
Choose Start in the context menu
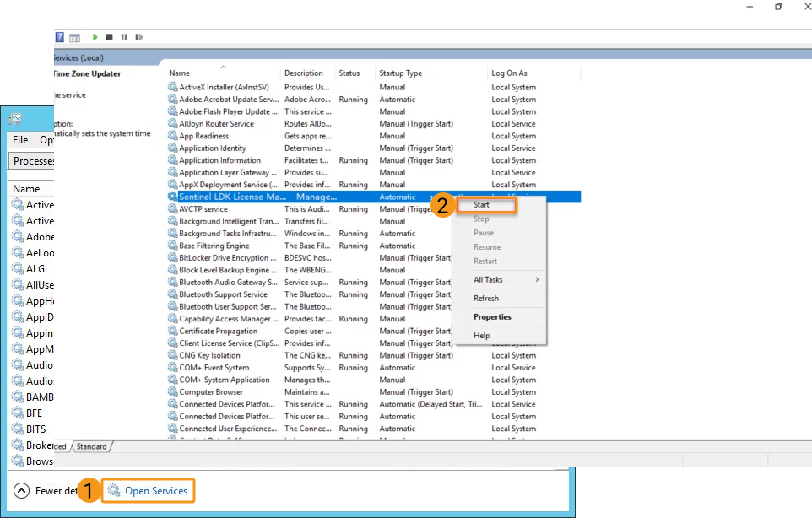(482, 205)
